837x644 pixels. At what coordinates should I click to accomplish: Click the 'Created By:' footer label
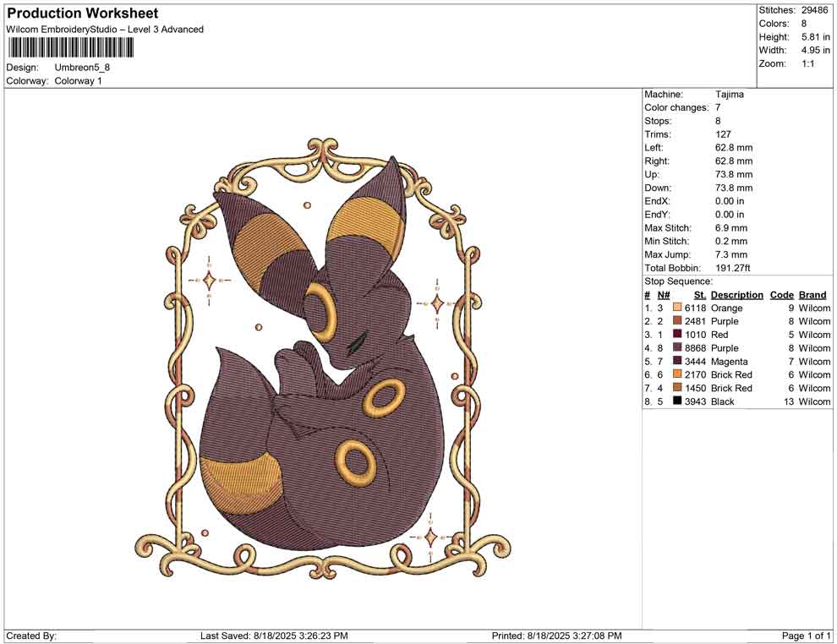tap(31, 636)
